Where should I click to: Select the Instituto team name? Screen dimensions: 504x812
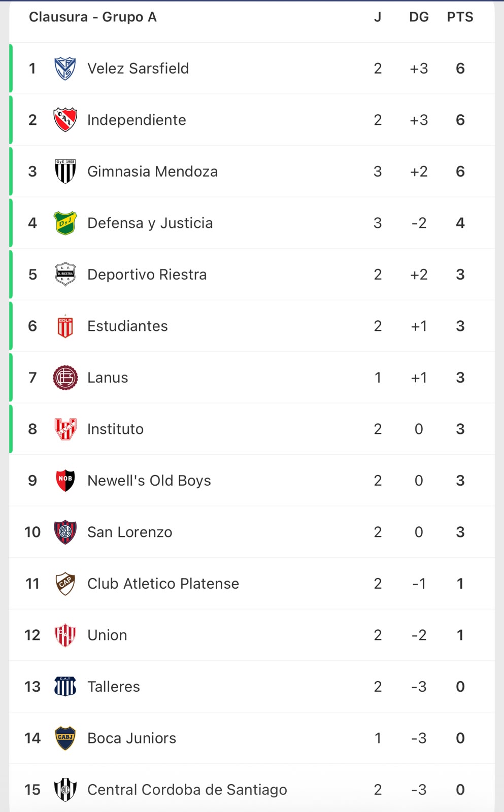(115, 429)
